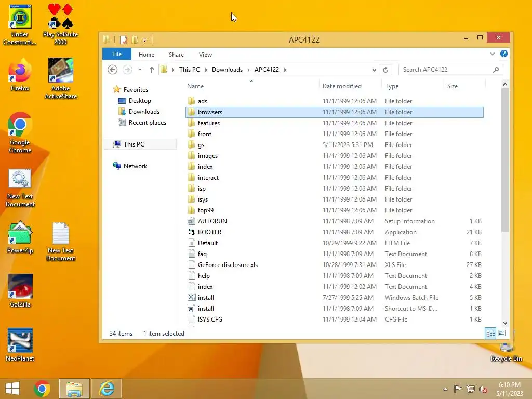The width and height of the screenshot is (532, 399).
Task: Click Chrome icon in taskbar
Action: click(x=42, y=389)
